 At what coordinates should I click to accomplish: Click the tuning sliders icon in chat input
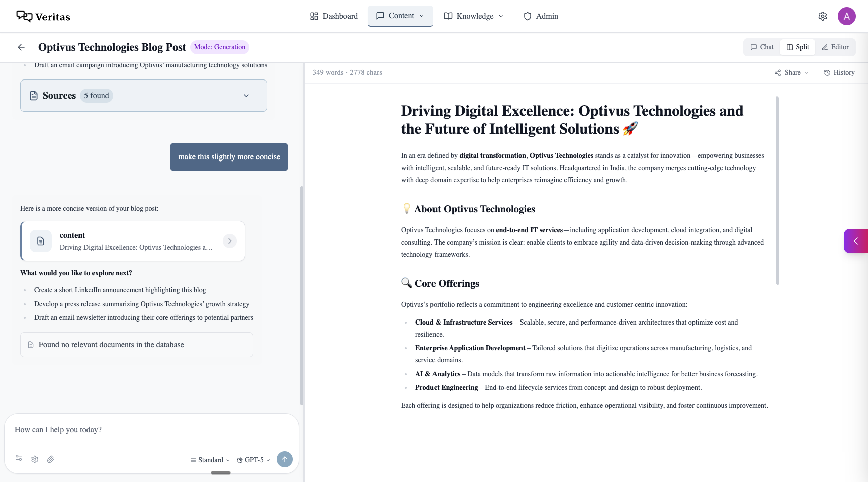point(18,458)
